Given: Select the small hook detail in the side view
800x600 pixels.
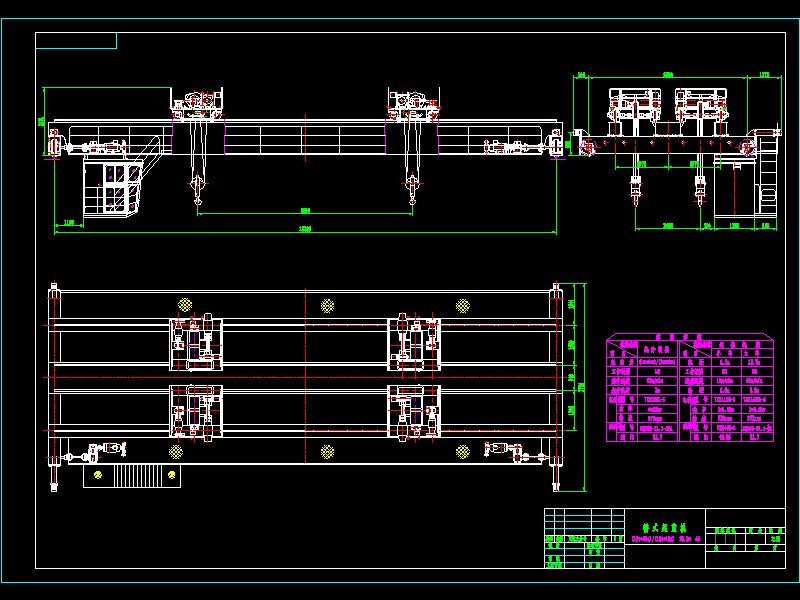Looking at the screenshot, I should coord(637,190).
